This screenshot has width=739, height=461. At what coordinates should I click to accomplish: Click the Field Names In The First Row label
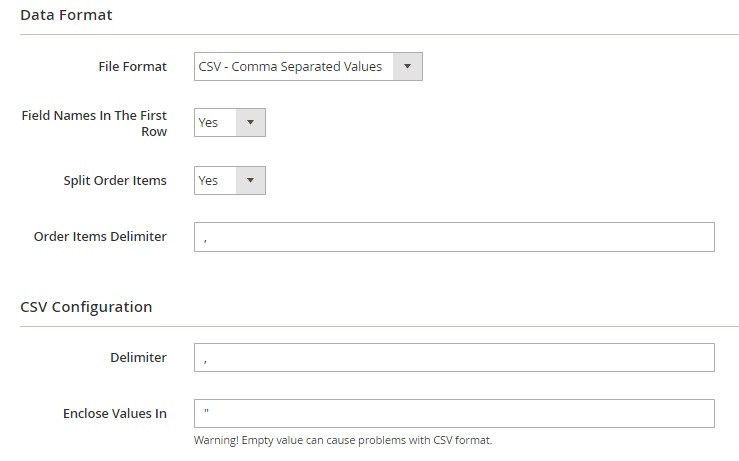click(94, 123)
